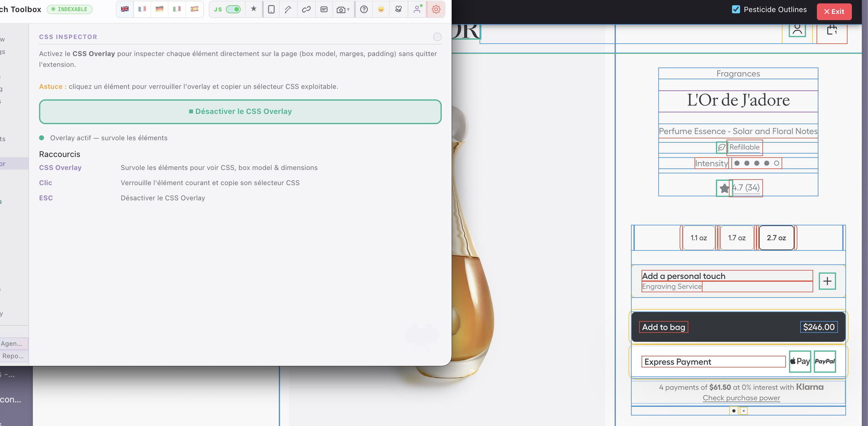The height and width of the screenshot is (426, 868).
Task: Open the help question mark icon
Action: 364,9
